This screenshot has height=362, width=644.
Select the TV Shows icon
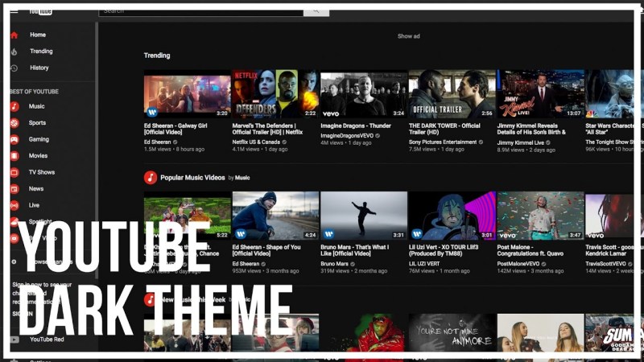click(14, 172)
